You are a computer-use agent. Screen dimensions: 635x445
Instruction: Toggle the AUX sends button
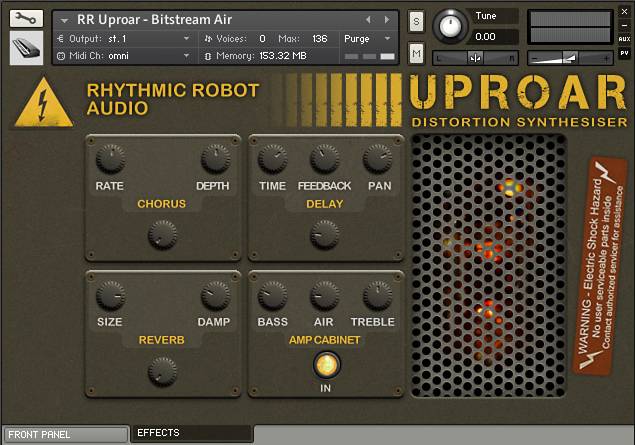[x=624, y=39]
